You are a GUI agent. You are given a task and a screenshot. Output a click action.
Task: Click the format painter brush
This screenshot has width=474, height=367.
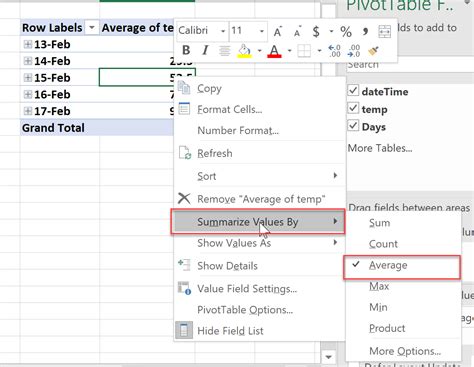pyautogui.click(x=373, y=51)
